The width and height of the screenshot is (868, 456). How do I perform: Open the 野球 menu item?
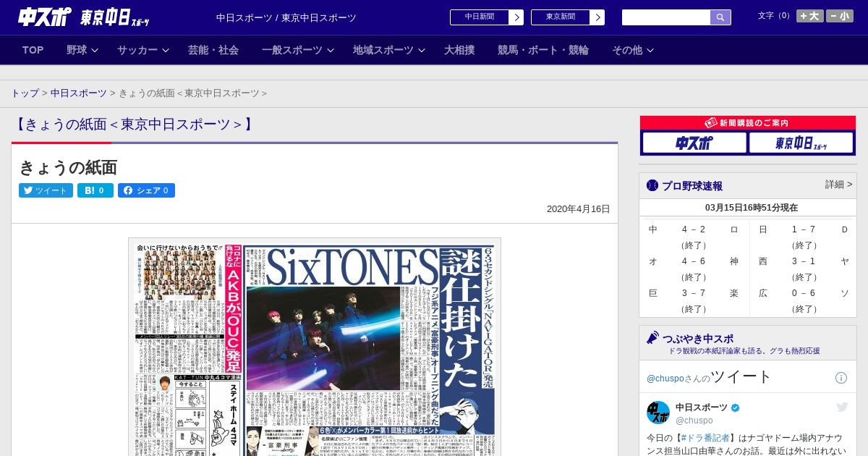(x=77, y=50)
